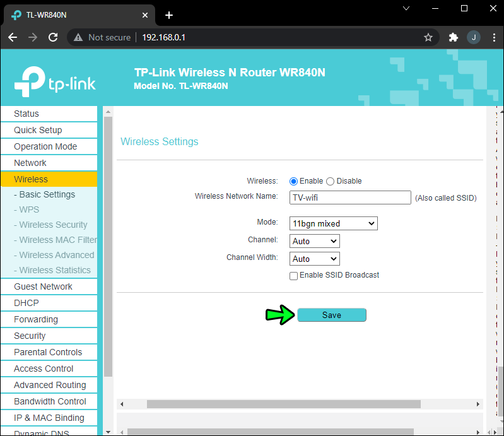504x436 pixels.
Task: Open the browser extensions puzzle icon
Action: [453, 37]
